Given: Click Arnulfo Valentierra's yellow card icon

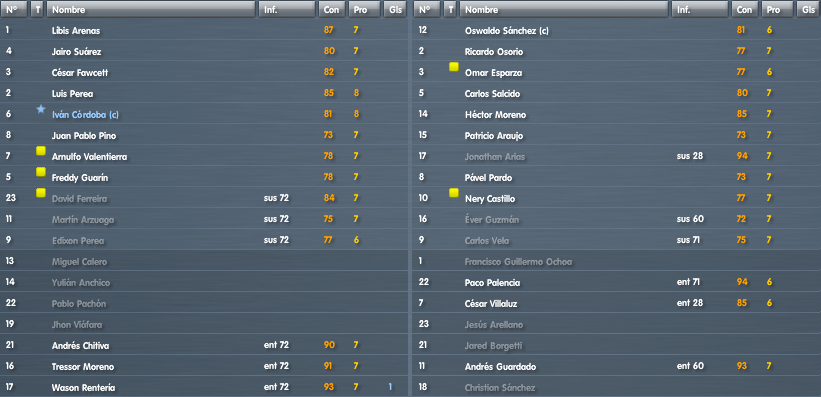Looking at the screenshot, I should [41, 151].
